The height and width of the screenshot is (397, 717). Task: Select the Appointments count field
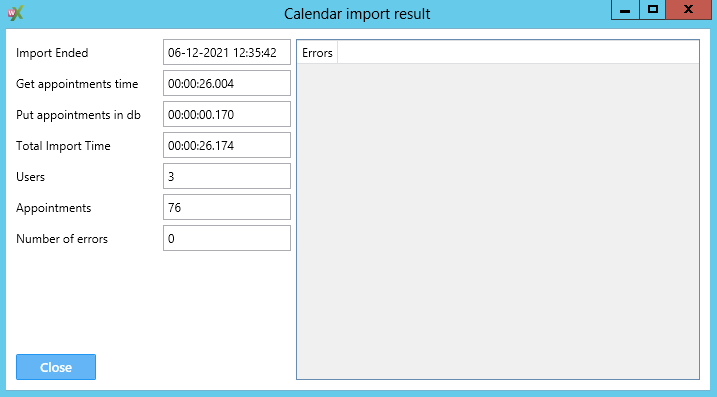pyautogui.click(x=227, y=207)
